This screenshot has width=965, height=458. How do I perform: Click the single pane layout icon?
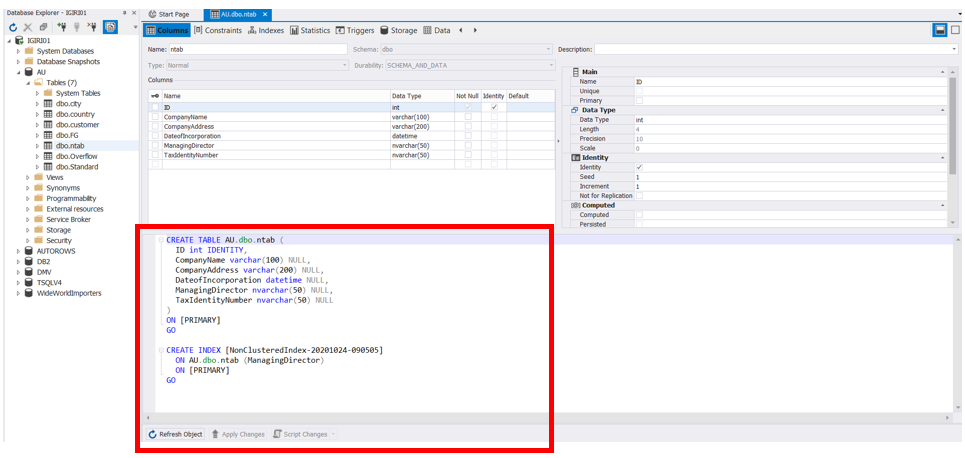(955, 30)
